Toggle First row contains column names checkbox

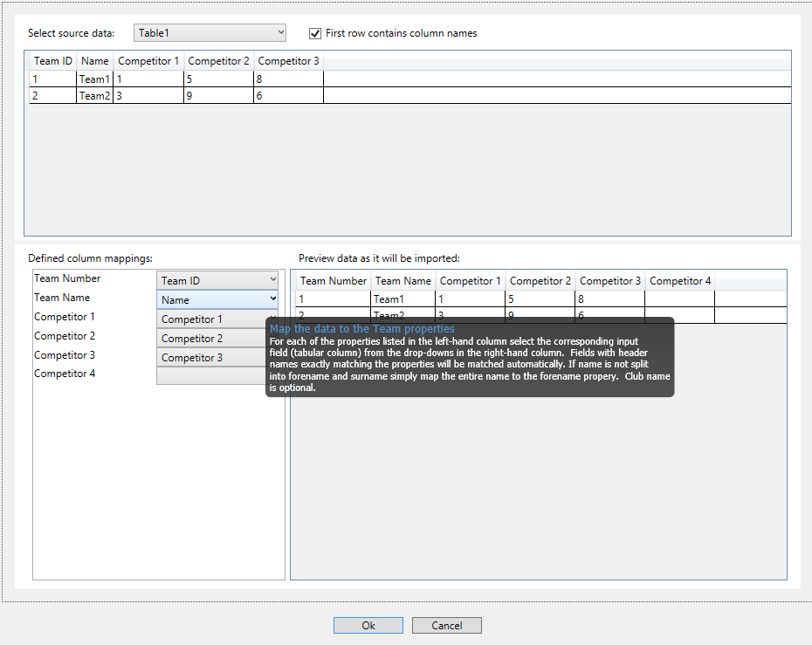click(x=315, y=33)
